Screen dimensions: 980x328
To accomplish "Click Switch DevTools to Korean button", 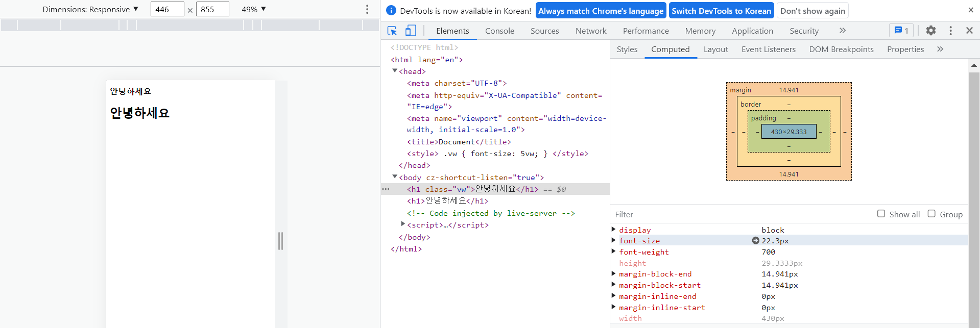I will (x=721, y=11).
